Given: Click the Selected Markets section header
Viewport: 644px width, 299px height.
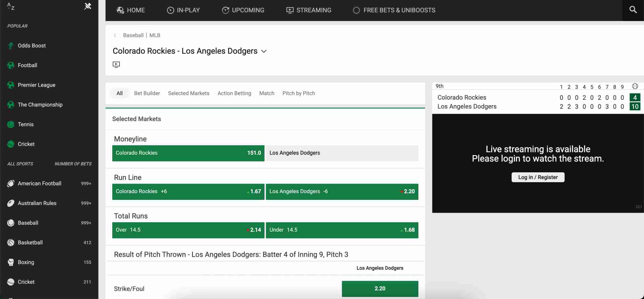Looking at the screenshot, I should point(136,119).
